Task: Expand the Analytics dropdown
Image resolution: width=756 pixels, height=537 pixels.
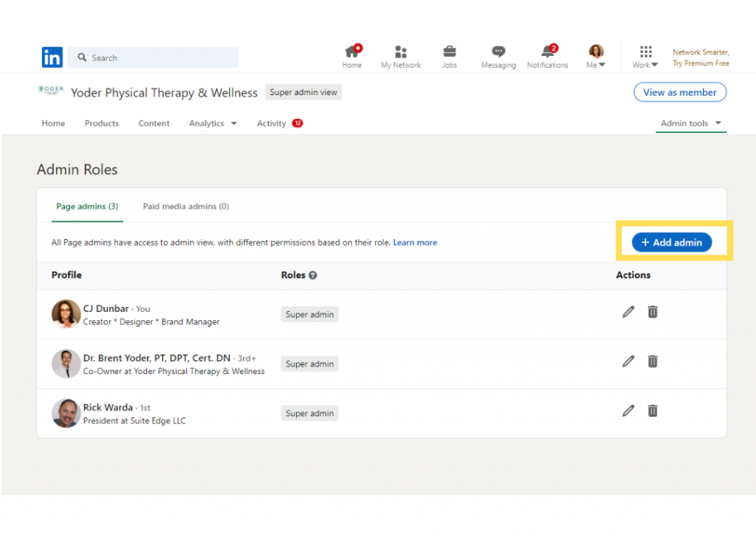Action: 213,123
